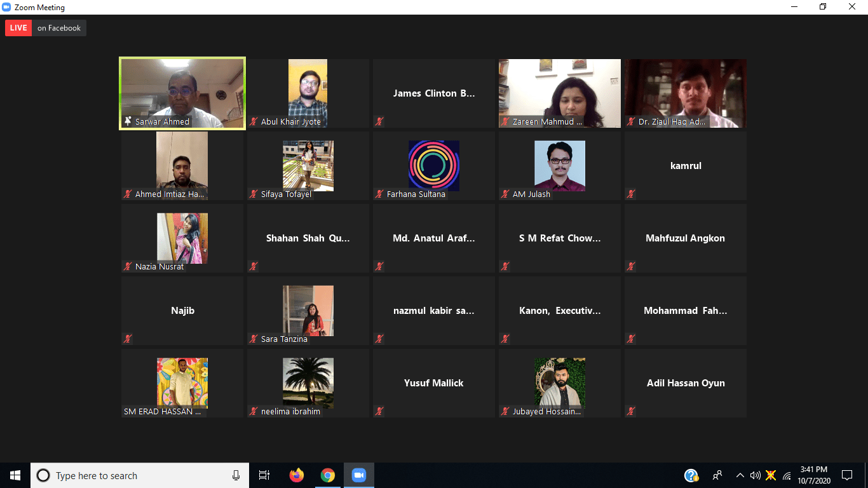The width and height of the screenshot is (868, 488).
Task: Click Jubayed Hossain's profile picture
Action: click(x=560, y=383)
